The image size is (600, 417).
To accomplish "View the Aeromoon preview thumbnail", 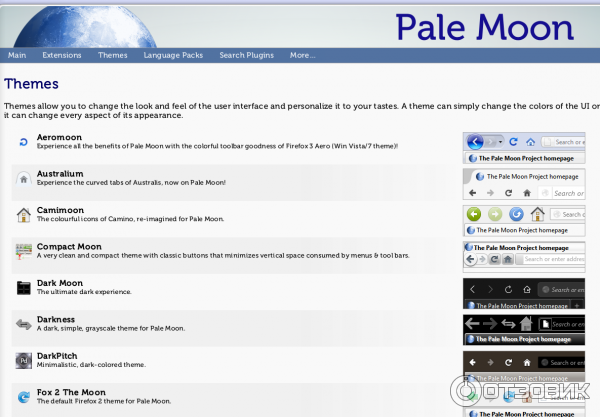I will point(524,148).
